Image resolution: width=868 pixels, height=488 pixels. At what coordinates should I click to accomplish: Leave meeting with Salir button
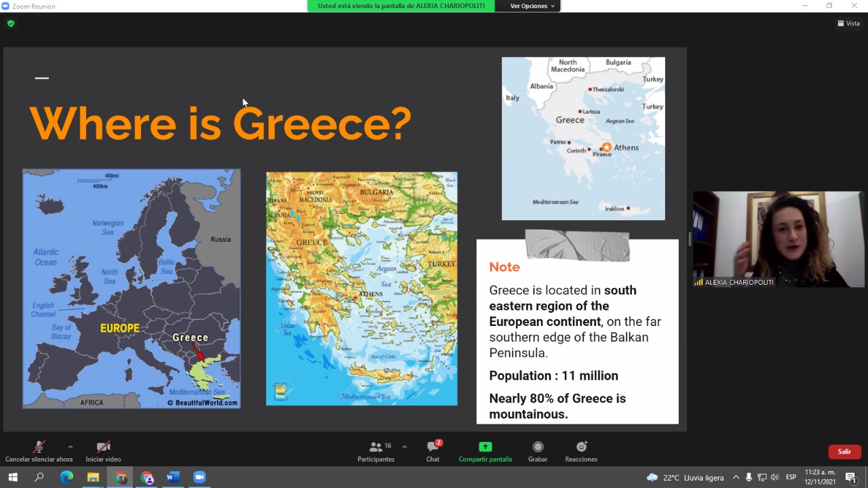pos(844,451)
